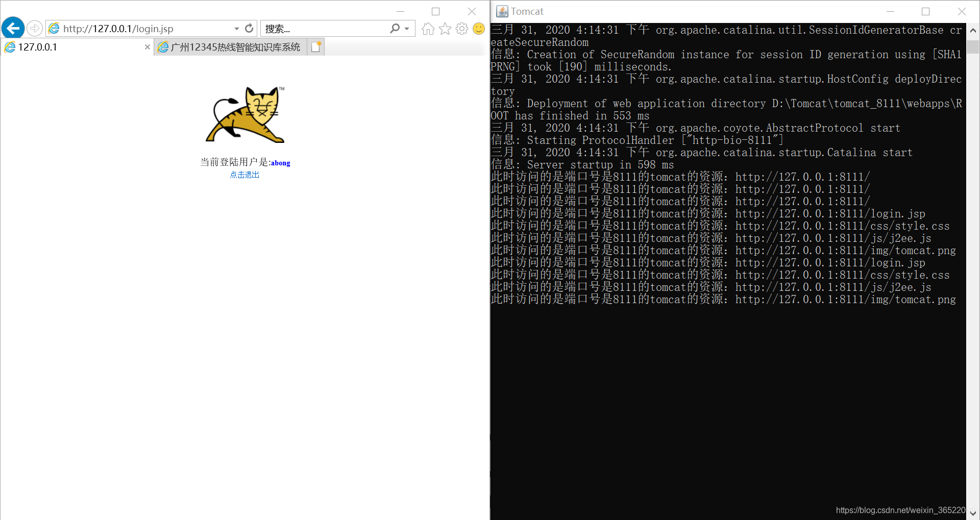Close the browser window
Image resolution: width=980 pixels, height=520 pixels.
coord(472,11)
